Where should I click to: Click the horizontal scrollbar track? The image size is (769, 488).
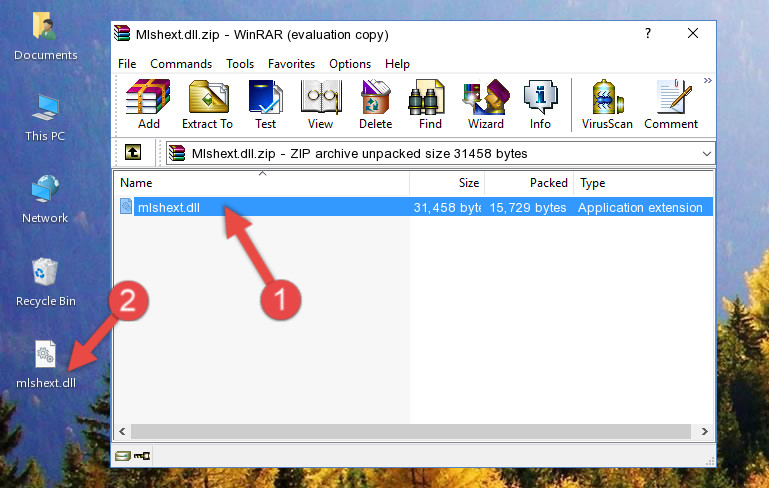(x=411, y=432)
